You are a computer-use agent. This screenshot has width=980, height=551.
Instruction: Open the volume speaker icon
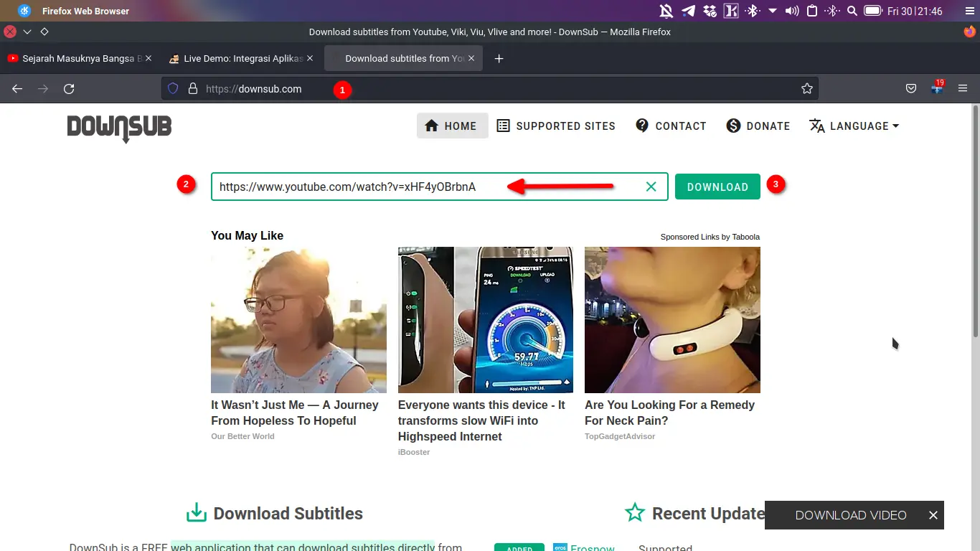coord(792,11)
